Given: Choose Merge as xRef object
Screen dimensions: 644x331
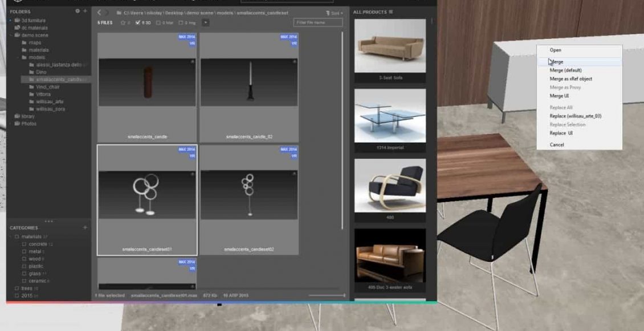Looking at the screenshot, I should tap(570, 79).
